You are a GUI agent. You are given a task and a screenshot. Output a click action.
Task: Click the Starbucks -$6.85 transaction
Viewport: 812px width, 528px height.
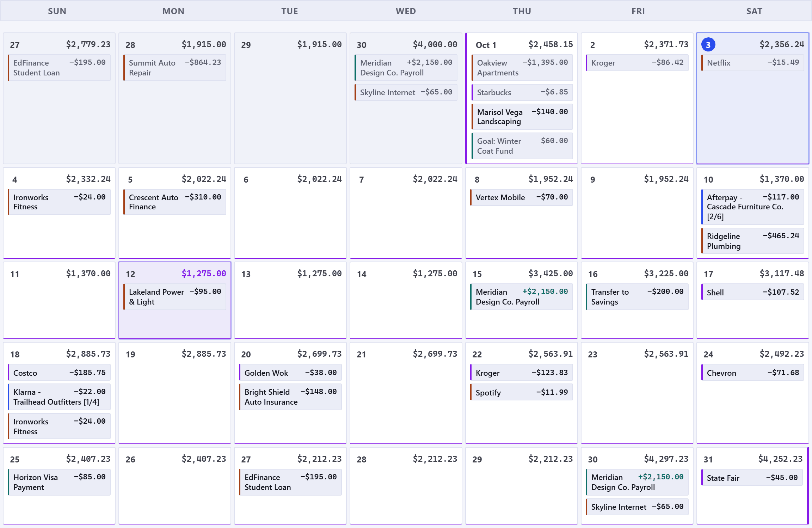522,92
